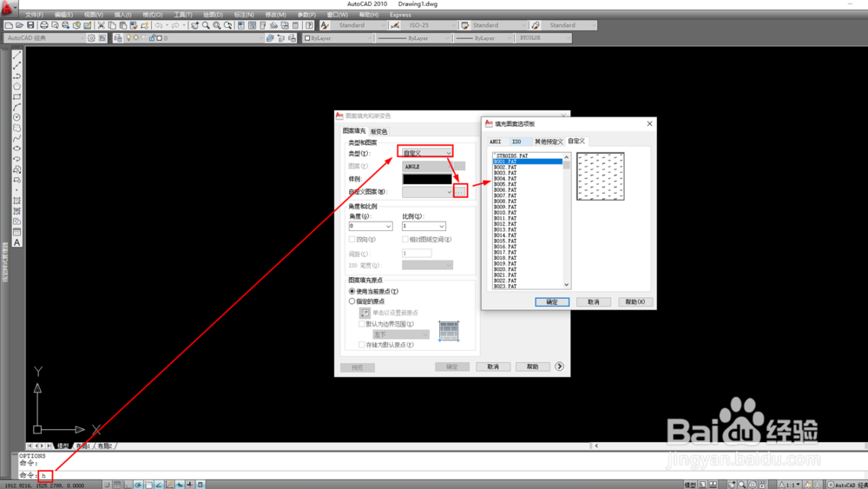This screenshot has height=489, width=868.
Task: Click the Cut scissors icon
Action: pyautogui.click(x=102, y=25)
